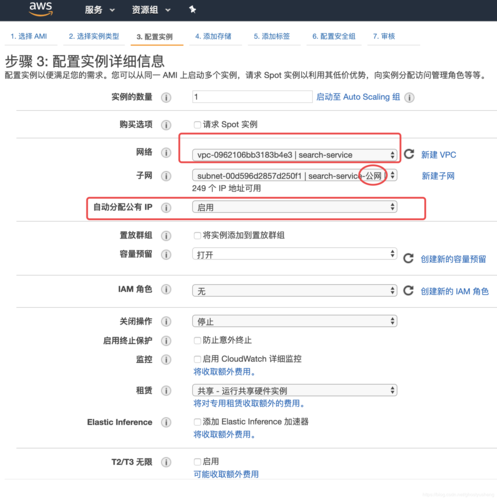Open 将收取额外费用 link under 监控
The width and height of the screenshot is (497, 500).
tap(224, 372)
